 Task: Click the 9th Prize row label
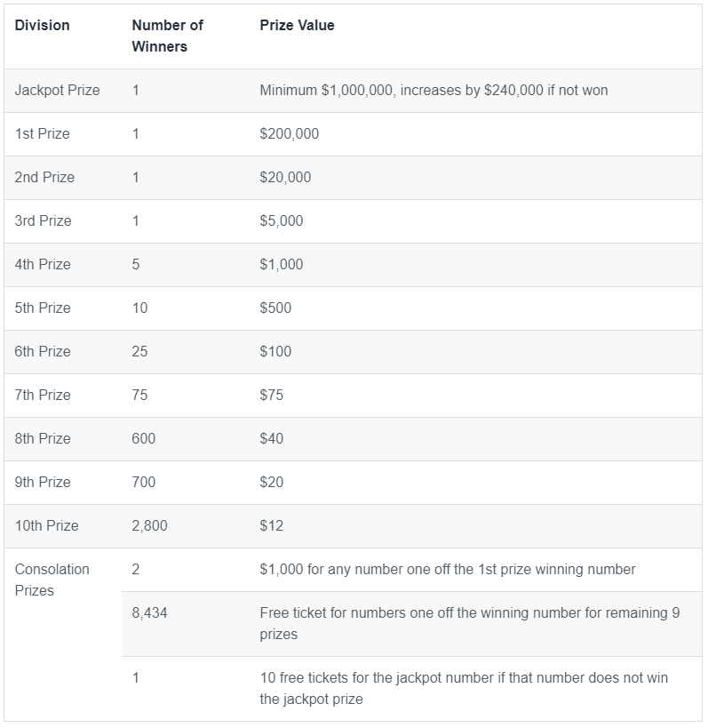tap(43, 483)
